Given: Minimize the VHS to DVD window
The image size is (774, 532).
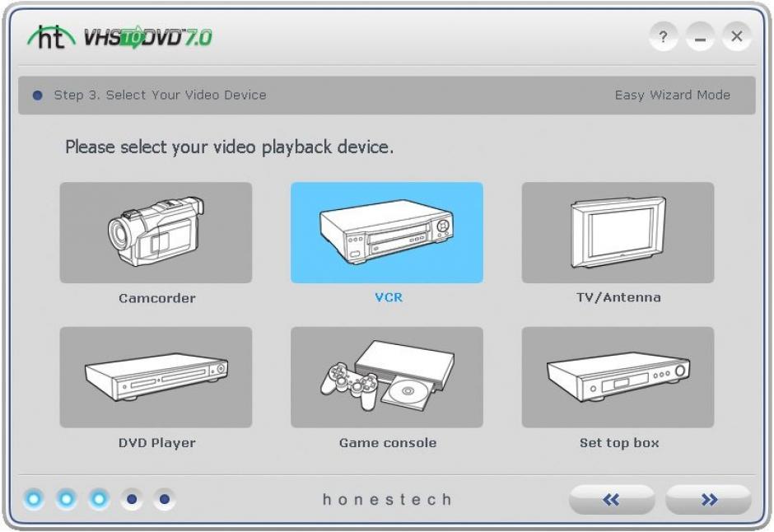Looking at the screenshot, I should pyautogui.click(x=700, y=36).
